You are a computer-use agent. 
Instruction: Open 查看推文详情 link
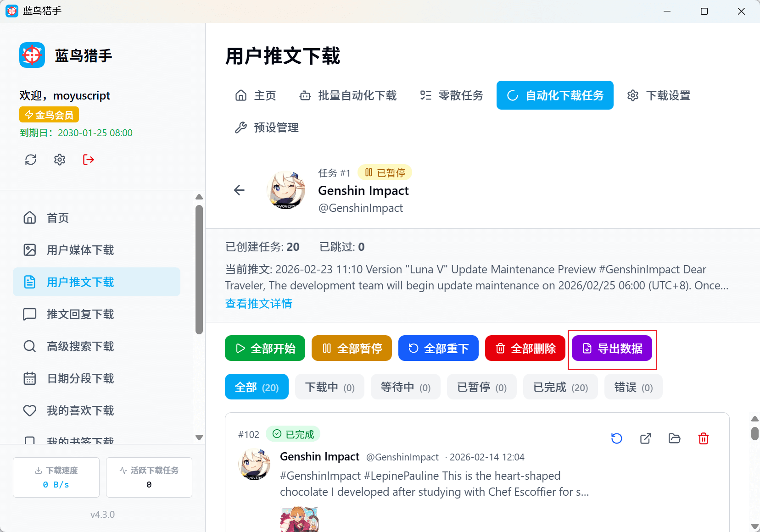pos(258,304)
